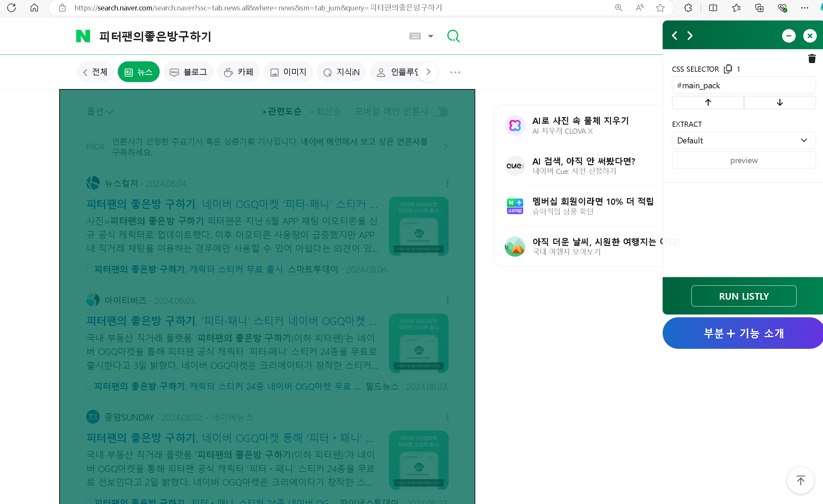The image size is (823, 504).
Task: Copy the CSS selector
Action: coord(728,69)
